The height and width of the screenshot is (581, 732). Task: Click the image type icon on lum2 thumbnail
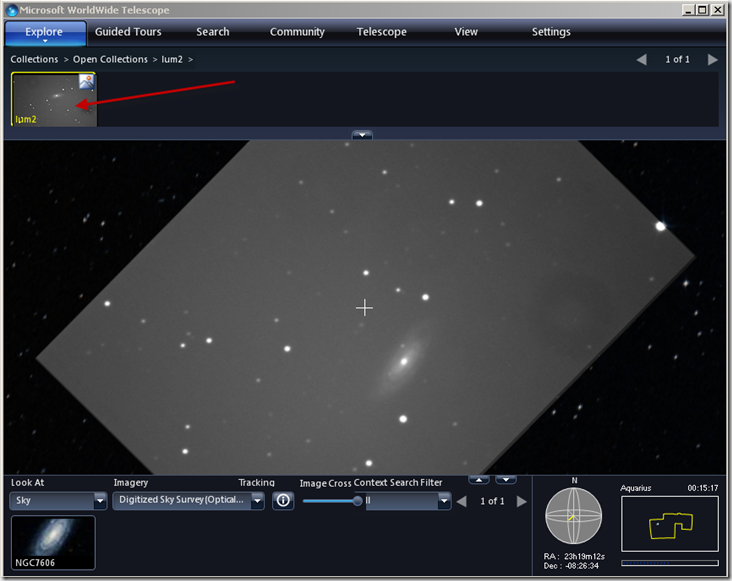click(x=86, y=82)
